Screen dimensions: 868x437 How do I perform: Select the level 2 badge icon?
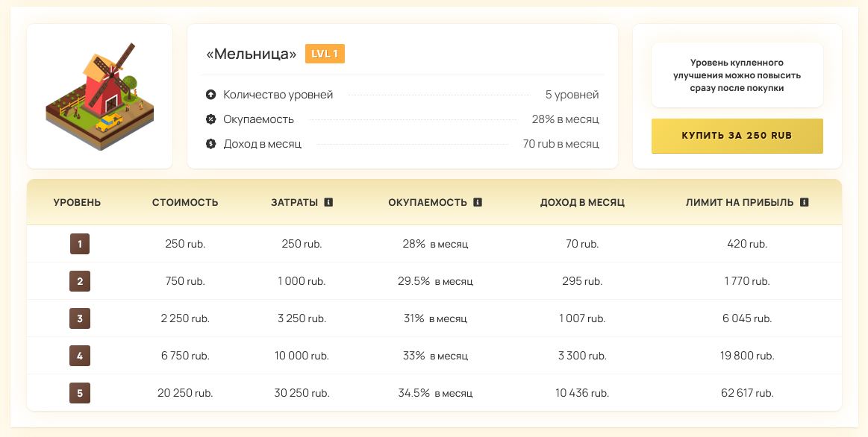coord(80,281)
